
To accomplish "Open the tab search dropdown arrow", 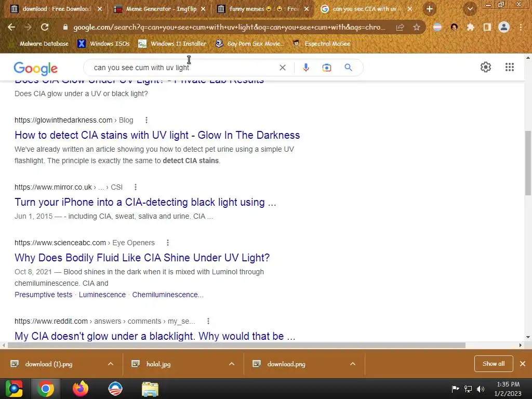I will (470, 9).
